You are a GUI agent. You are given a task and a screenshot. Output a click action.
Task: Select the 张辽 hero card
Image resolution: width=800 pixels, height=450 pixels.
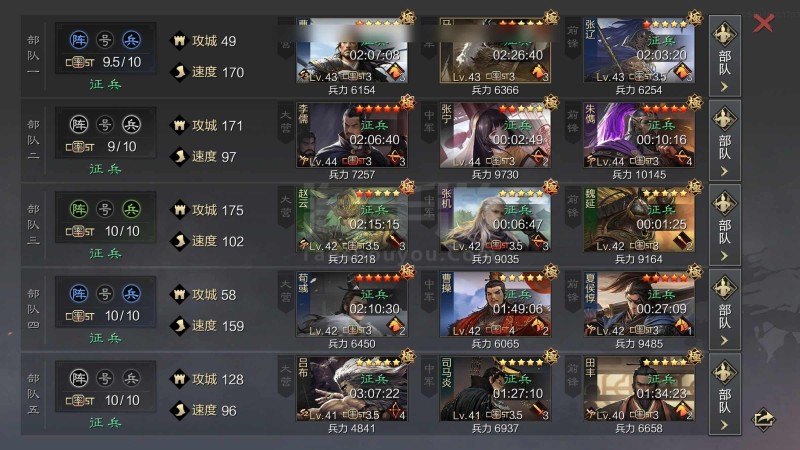[639, 51]
